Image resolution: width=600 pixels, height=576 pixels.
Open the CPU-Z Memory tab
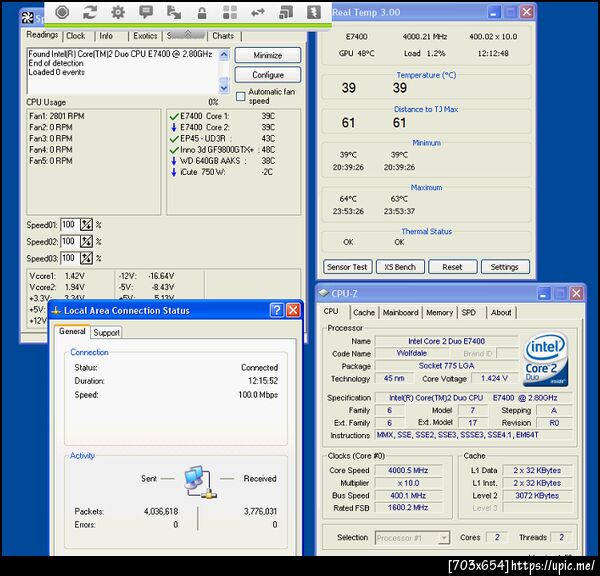(439, 313)
